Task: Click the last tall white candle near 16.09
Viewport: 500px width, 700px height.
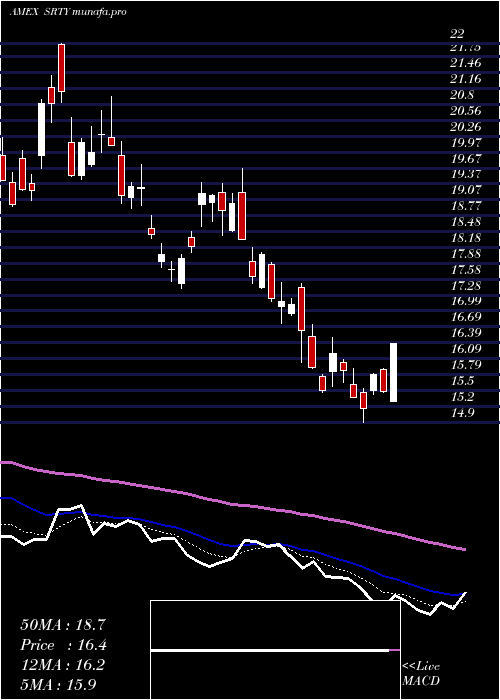Action: (x=393, y=372)
